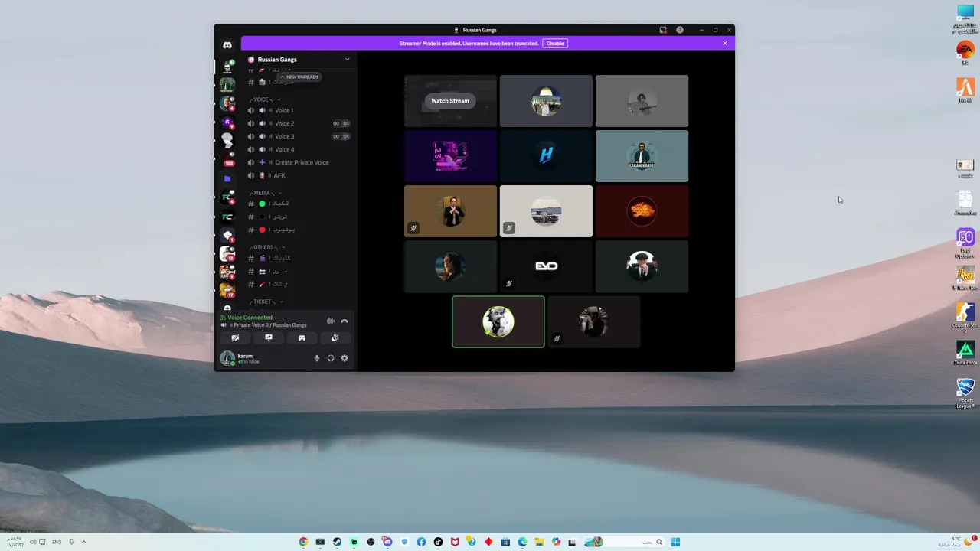Open Microsoft Edge from the taskbar
980x551 pixels.
click(x=522, y=542)
